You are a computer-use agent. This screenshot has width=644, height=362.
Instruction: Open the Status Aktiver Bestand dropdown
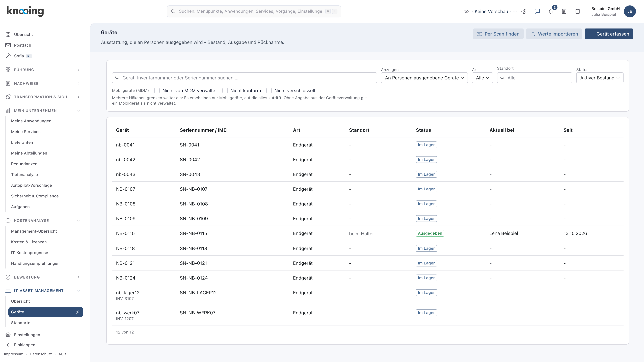click(600, 78)
